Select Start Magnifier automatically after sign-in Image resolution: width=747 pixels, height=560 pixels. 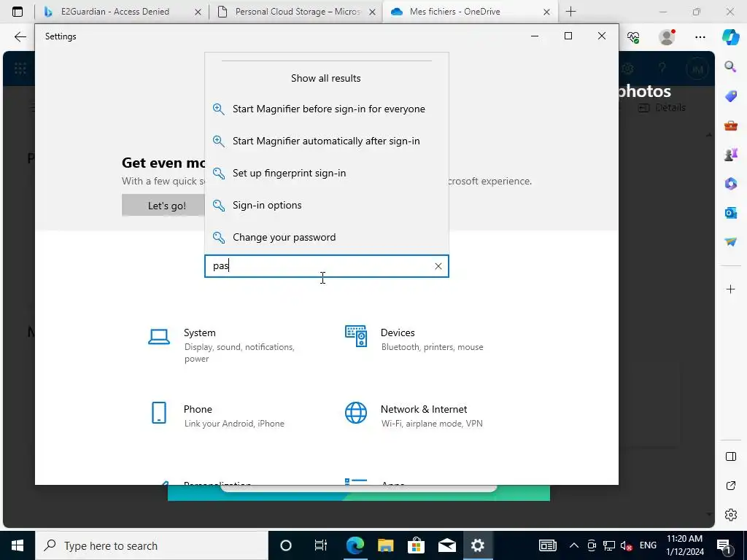tap(326, 141)
